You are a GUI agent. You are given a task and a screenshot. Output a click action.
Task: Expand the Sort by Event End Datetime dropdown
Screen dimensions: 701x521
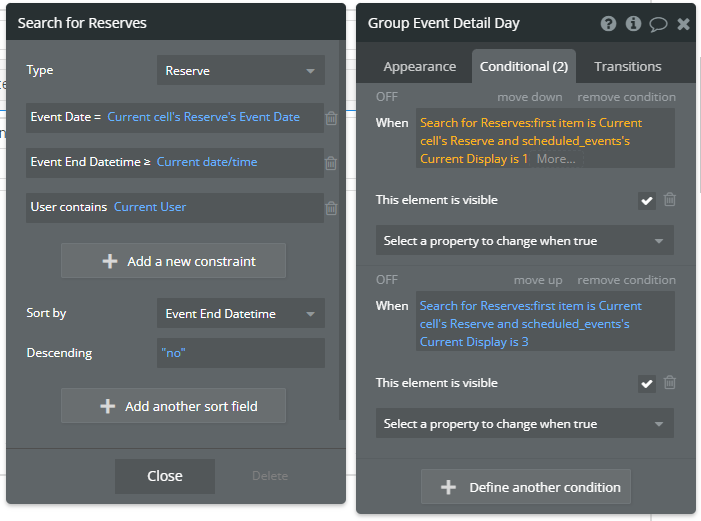(x=241, y=314)
